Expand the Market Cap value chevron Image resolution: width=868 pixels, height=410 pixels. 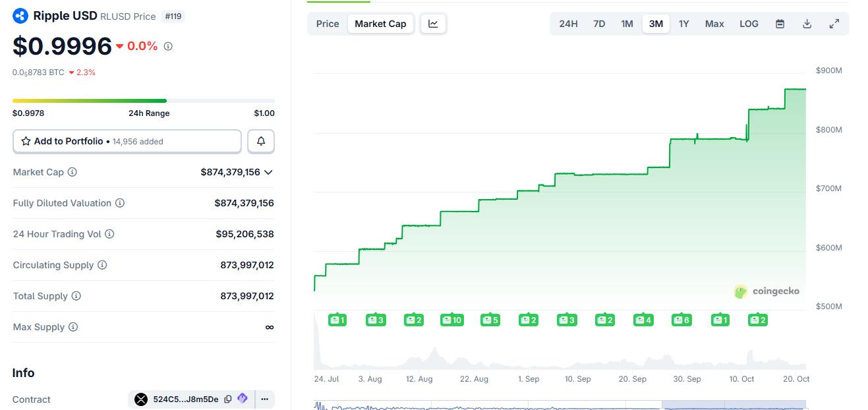pyautogui.click(x=268, y=172)
